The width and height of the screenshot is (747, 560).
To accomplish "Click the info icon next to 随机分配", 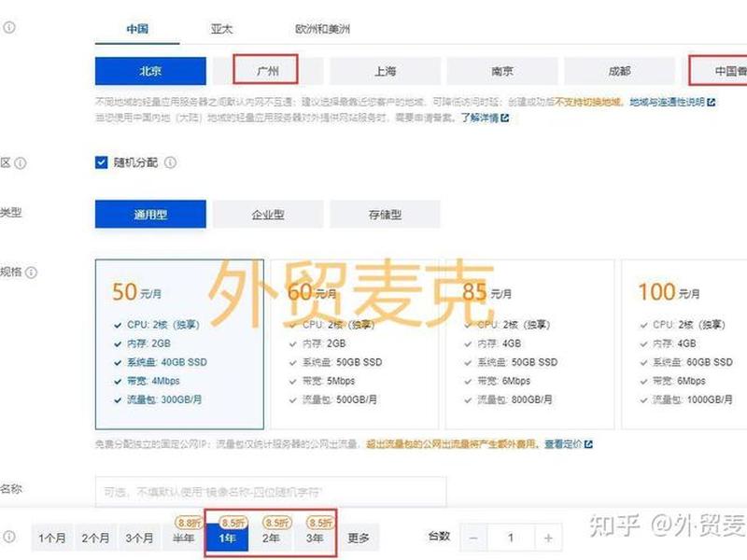I will pos(170,162).
